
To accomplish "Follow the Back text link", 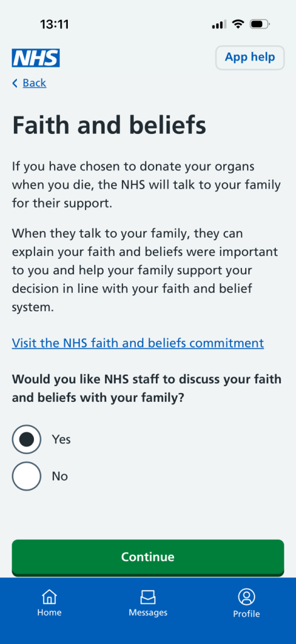I will click(x=35, y=83).
